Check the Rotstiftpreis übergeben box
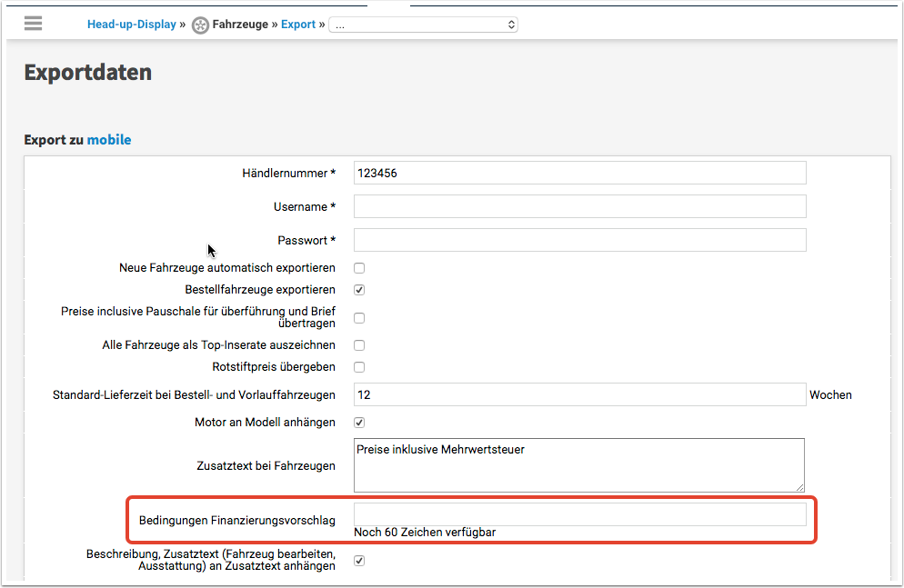The width and height of the screenshot is (904, 588). (359, 367)
